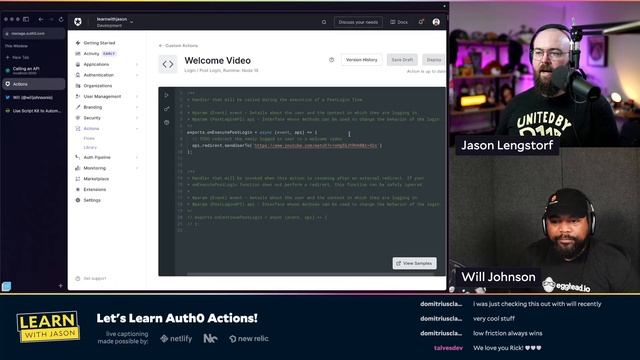The width and height of the screenshot is (640, 360).
Task: Open Version History
Action: 362,60
